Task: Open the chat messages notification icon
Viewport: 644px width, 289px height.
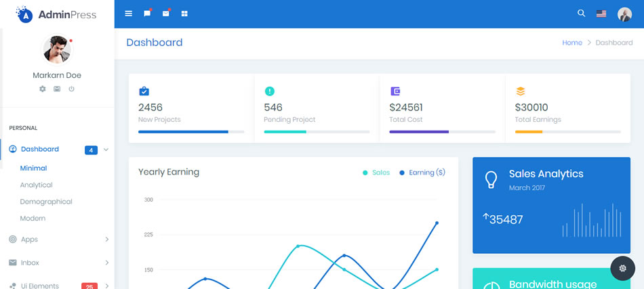Action: click(x=147, y=13)
